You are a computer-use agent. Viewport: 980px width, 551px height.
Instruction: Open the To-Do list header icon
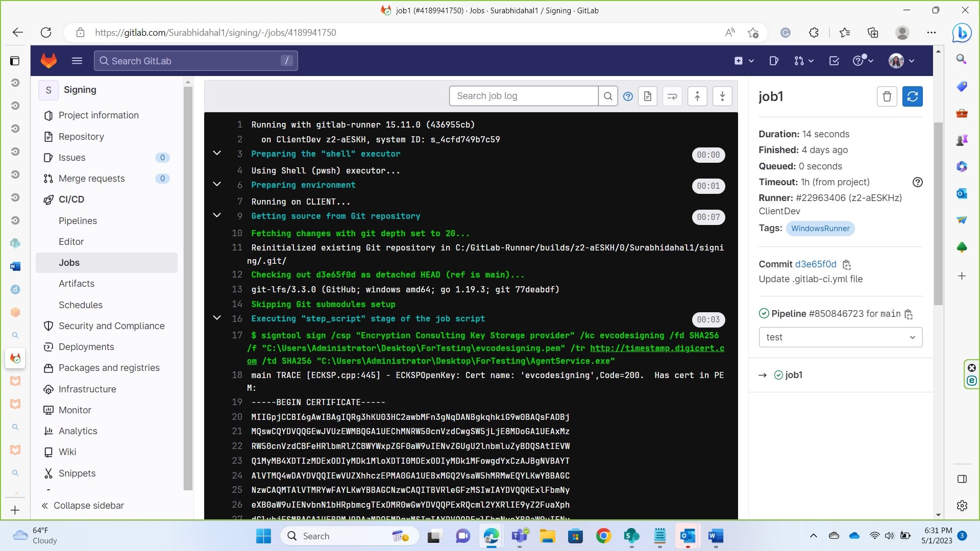tap(834, 61)
